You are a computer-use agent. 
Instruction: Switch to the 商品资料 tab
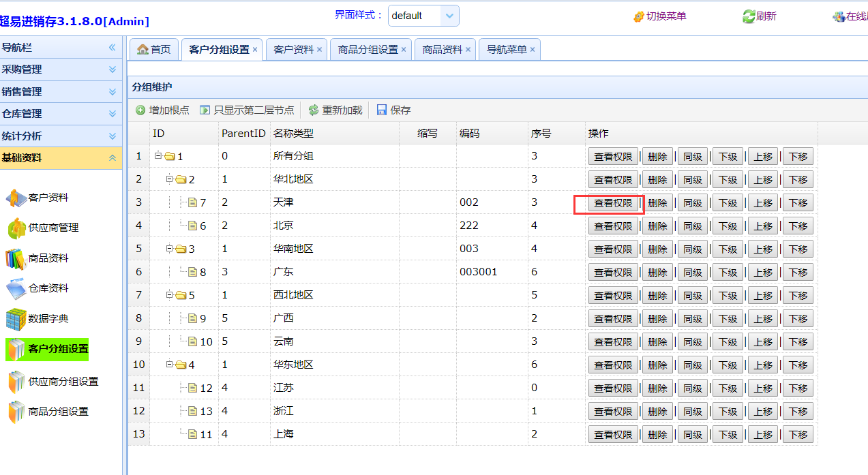(x=443, y=50)
